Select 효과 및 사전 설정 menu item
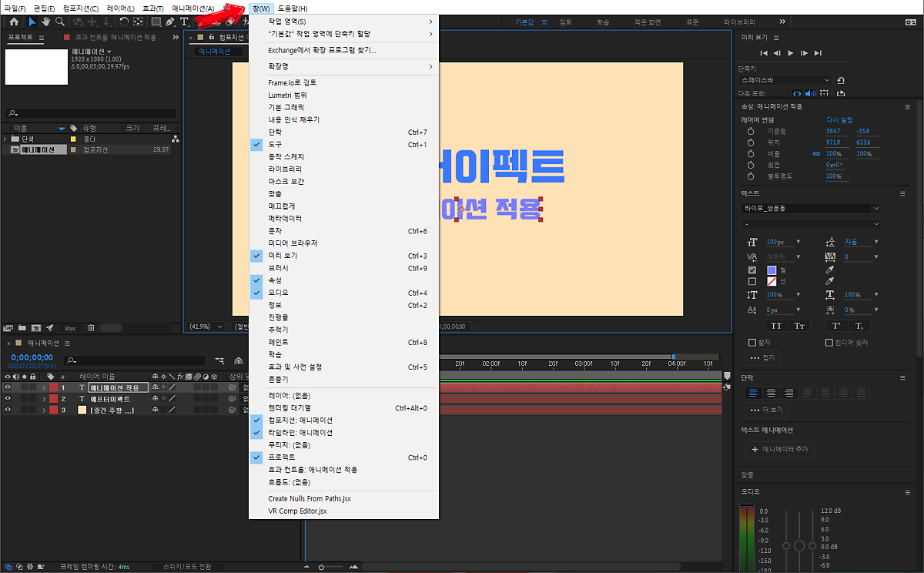This screenshot has height=573, width=924. [x=295, y=367]
